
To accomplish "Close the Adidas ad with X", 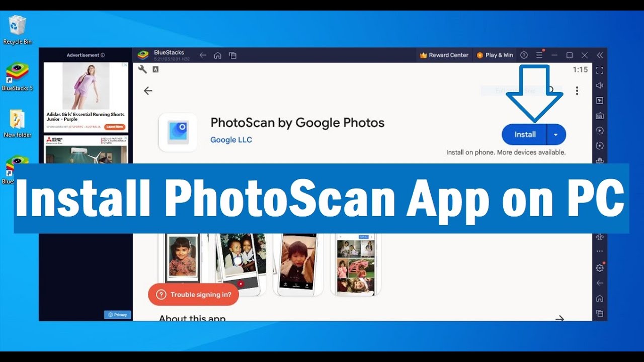I will (125, 65).
